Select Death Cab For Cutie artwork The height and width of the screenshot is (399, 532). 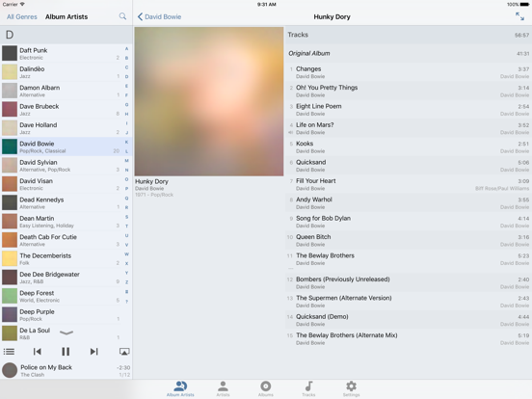click(x=10, y=240)
